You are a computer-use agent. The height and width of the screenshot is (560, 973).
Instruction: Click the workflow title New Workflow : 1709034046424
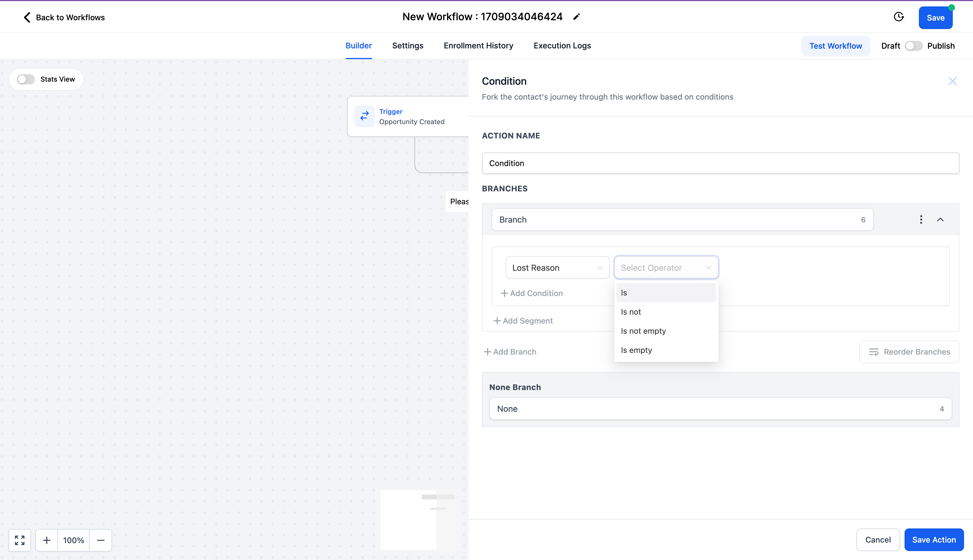(483, 17)
